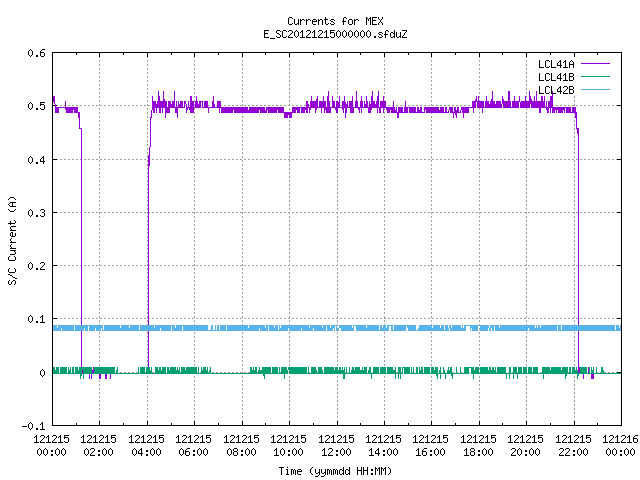Click the x-axis label 'Time (yymmdd HH:MM)'
640x480 pixels.
coord(335,471)
